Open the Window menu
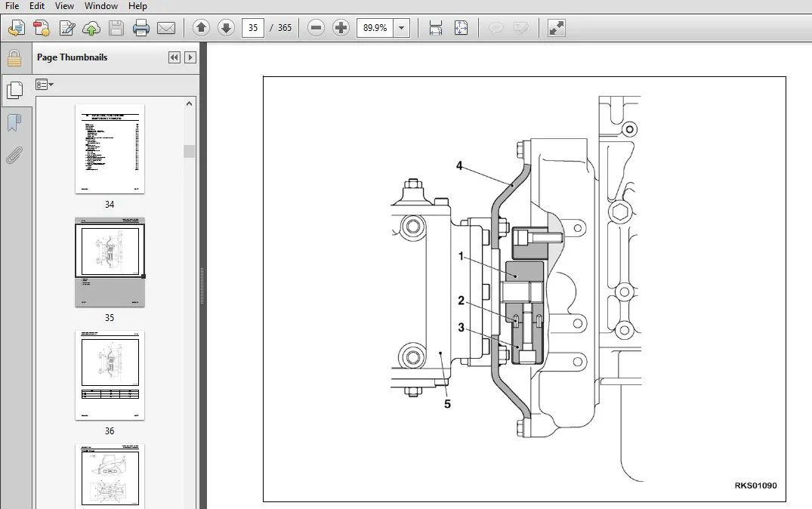812x509 pixels. pyautogui.click(x=101, y=6)
